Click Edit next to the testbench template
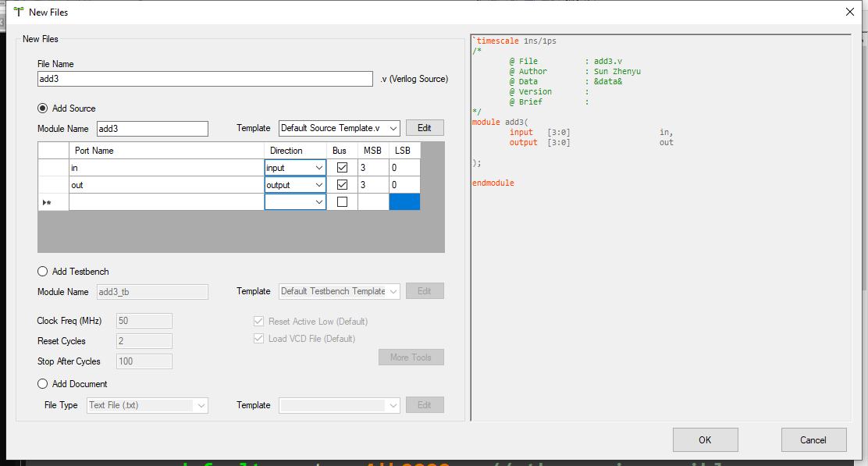Screen dimensions: 868x466 425,291
